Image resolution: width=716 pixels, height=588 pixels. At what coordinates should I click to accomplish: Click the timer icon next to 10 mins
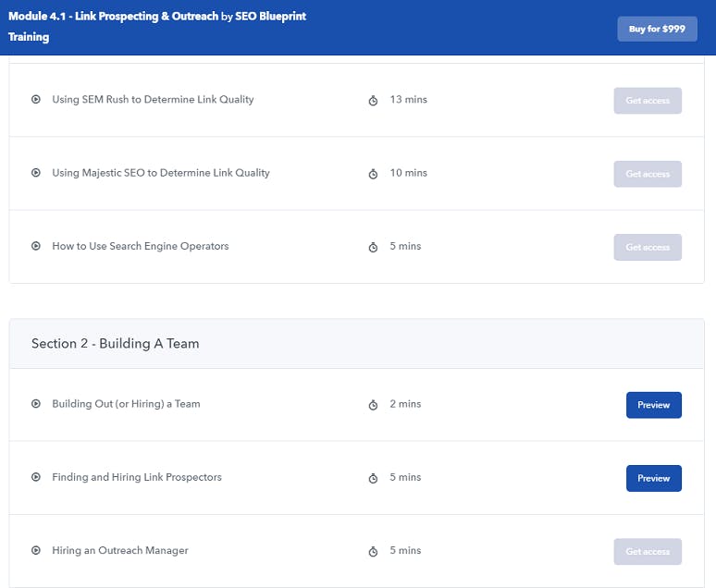[373, 174]
